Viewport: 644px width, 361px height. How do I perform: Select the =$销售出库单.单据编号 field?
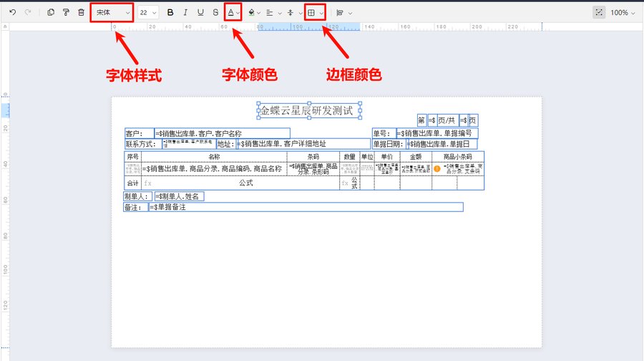click(x=437, y=133)
